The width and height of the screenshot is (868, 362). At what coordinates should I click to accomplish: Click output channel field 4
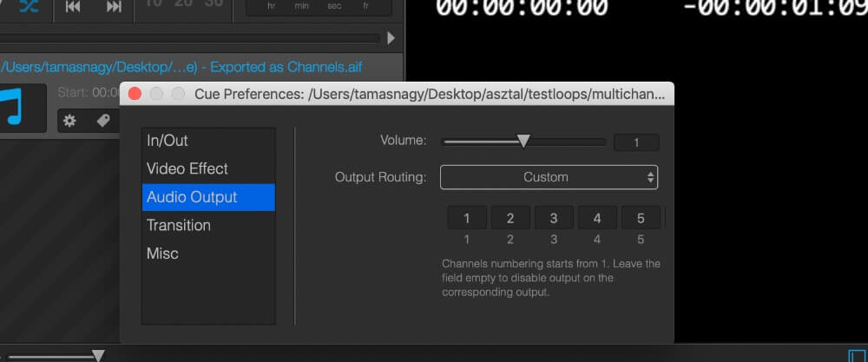597,218
